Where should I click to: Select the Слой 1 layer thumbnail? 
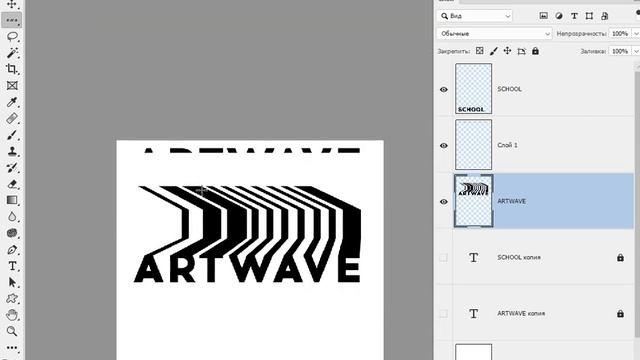tap(473, 144)
